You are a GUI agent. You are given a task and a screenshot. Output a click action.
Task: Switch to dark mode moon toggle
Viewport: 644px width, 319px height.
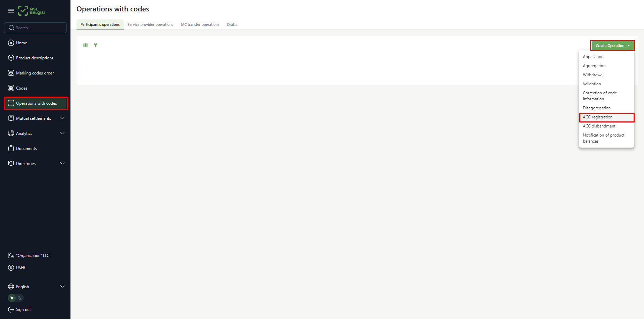tap(20, 298)
